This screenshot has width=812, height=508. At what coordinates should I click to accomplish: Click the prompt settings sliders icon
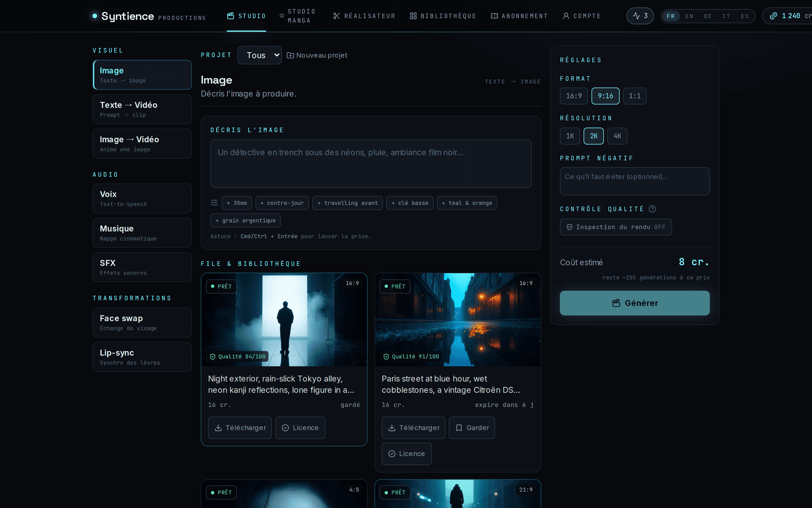pos(214,203)
